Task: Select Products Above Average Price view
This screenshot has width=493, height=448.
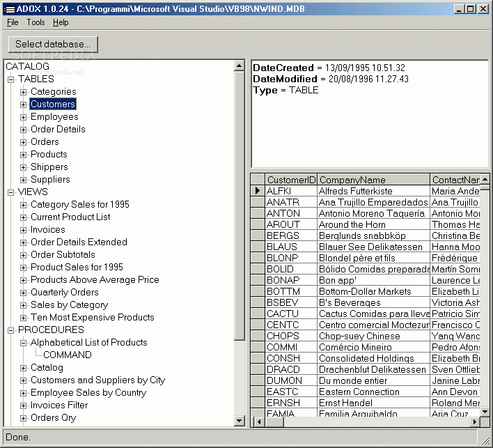Action: (x=95, y=279)
